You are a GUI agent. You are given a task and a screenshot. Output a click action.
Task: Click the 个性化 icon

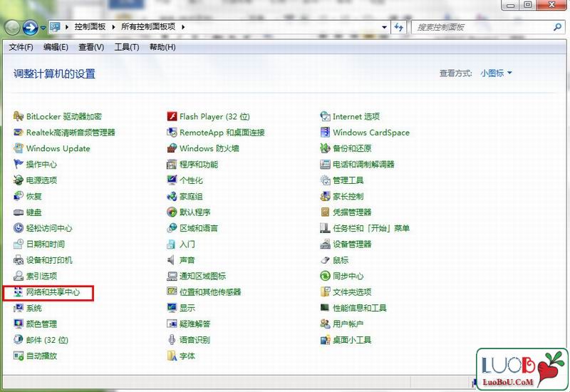click(172, 180)
